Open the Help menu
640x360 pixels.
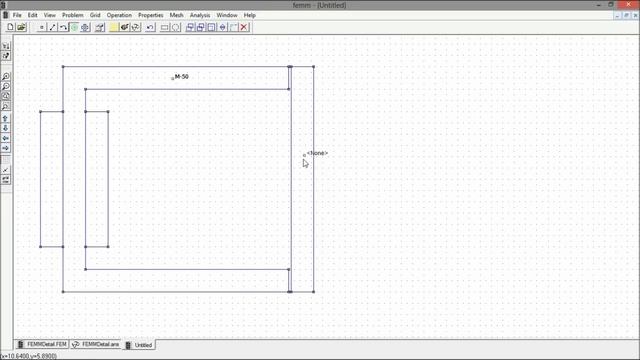(x=249, y=15)
